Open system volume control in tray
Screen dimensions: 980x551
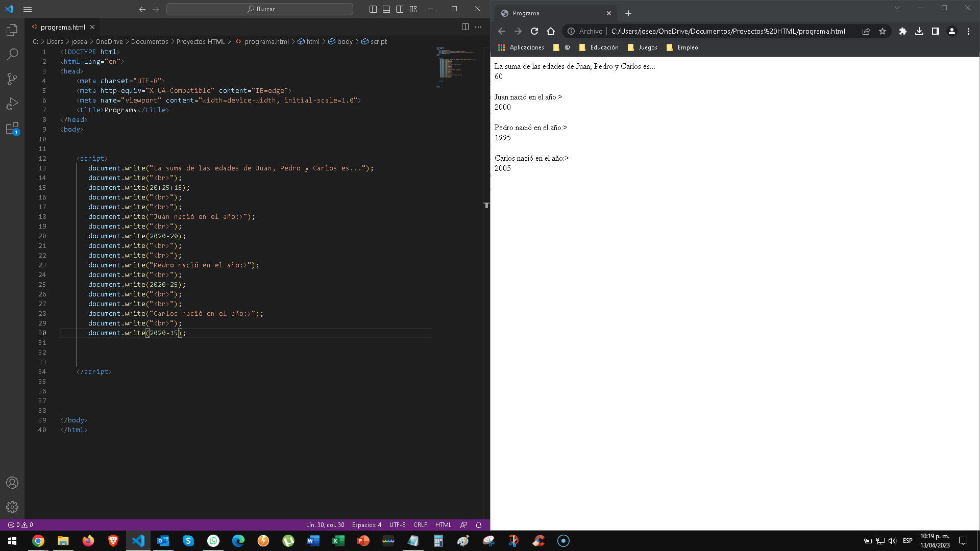892,541
